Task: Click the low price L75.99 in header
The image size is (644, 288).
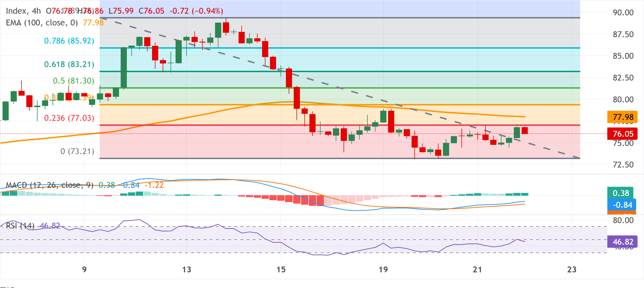Action: pos(121,11)
